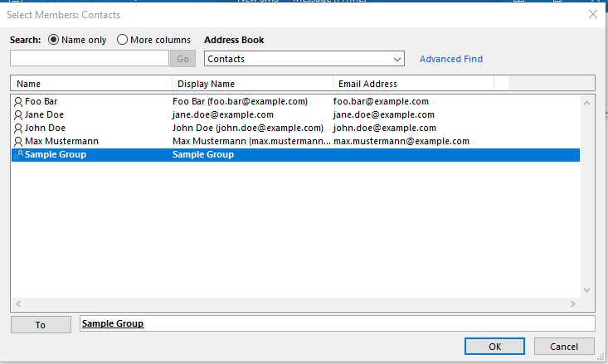Sort by the Name column header

[91, 84]
